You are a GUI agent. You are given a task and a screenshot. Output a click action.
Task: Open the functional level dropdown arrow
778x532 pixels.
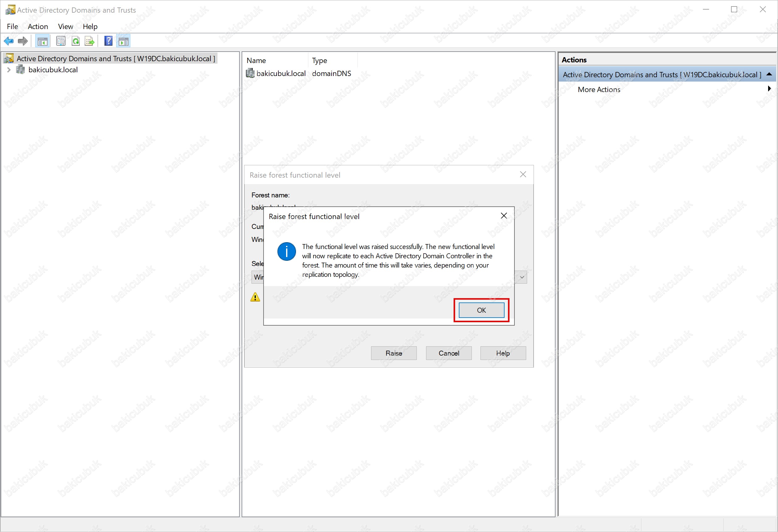click(x=522, y=277)
